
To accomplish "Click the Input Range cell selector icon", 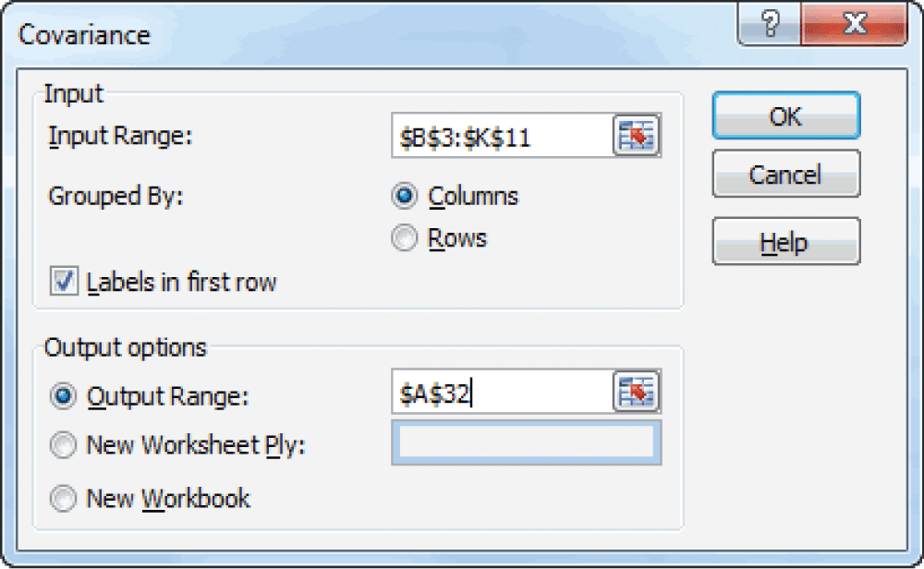I will (637, 136).
